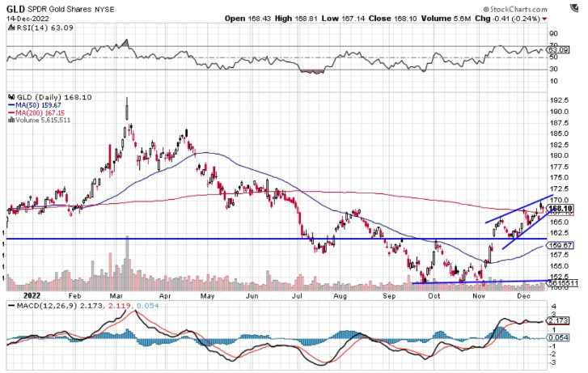Click the 2022 year axis label

coord(32,295)
